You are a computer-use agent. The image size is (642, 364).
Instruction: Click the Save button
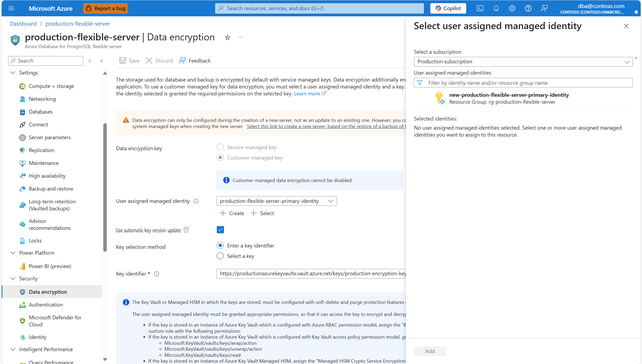click(x=129, y=61)
